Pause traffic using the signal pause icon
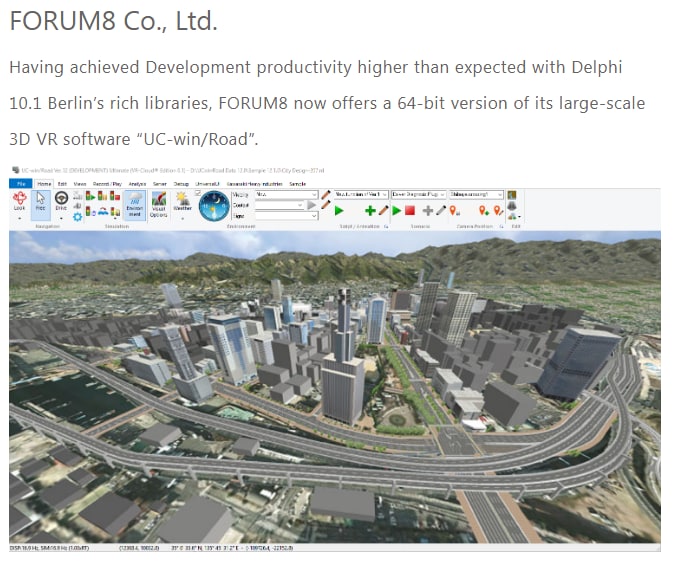The width and height of the screenshot is (685, 574). click(x=102, y=196)
